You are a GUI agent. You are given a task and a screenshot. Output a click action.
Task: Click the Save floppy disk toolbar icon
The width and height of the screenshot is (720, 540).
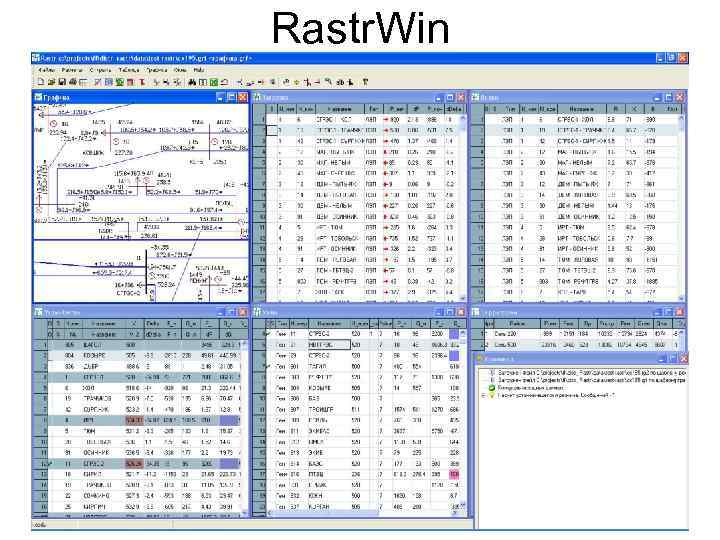(x=62, y=82)
